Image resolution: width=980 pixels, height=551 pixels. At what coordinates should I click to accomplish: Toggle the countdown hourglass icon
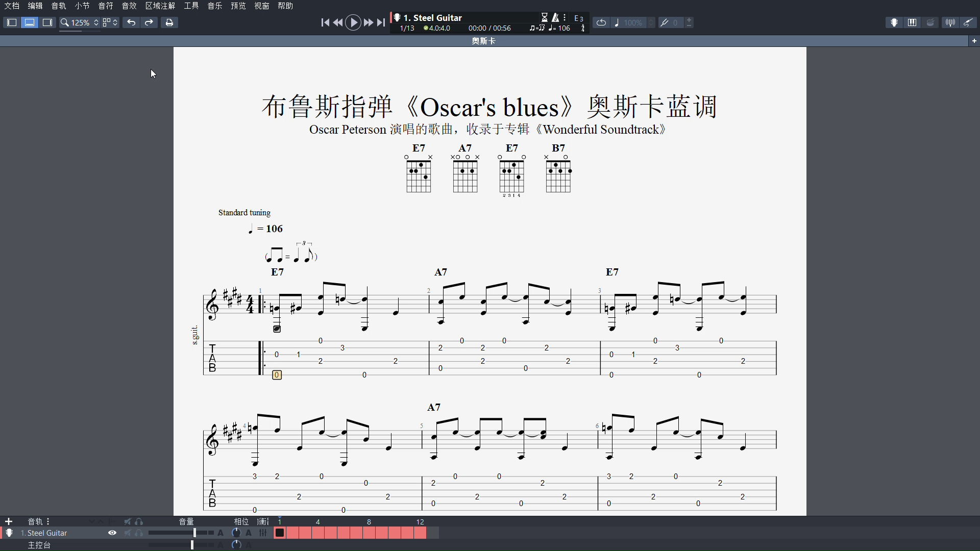point(544,17)
